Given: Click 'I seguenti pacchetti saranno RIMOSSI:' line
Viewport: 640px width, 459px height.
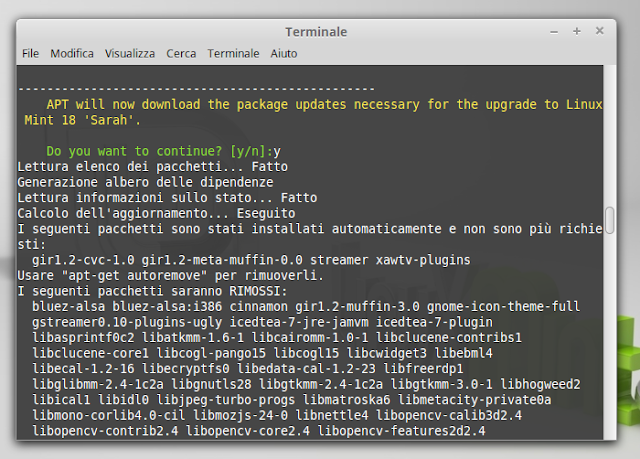Looking at the screenshot, I should [152, 291].
